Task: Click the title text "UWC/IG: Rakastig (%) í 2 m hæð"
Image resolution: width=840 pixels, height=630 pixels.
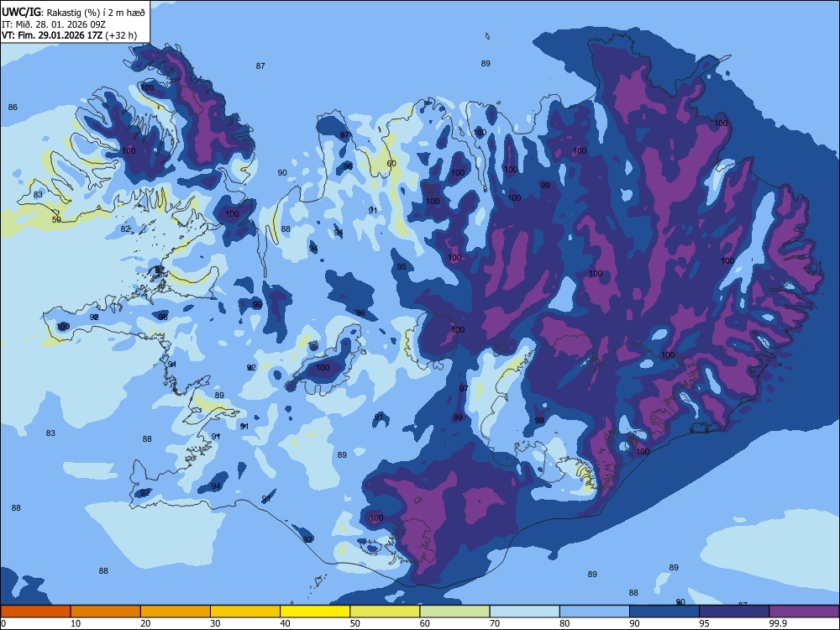Action: (x=73, y=13)
